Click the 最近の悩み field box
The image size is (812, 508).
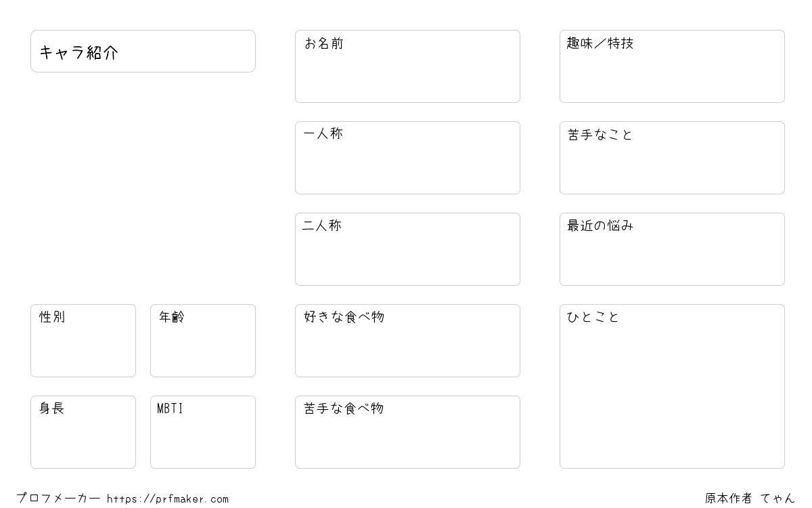tap(672, 249)
